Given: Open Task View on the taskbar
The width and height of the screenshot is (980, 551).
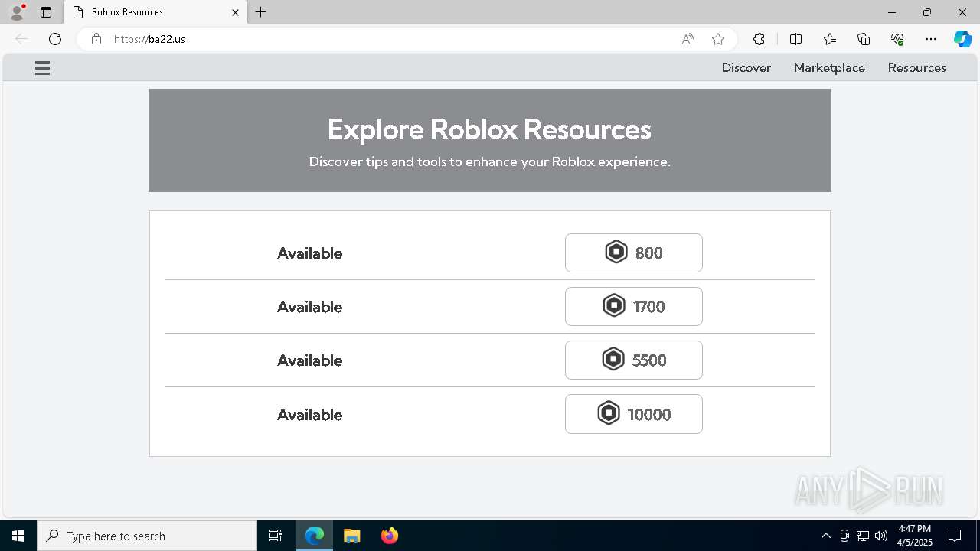Looking at the screenshot, I should [x=276, y=536].
